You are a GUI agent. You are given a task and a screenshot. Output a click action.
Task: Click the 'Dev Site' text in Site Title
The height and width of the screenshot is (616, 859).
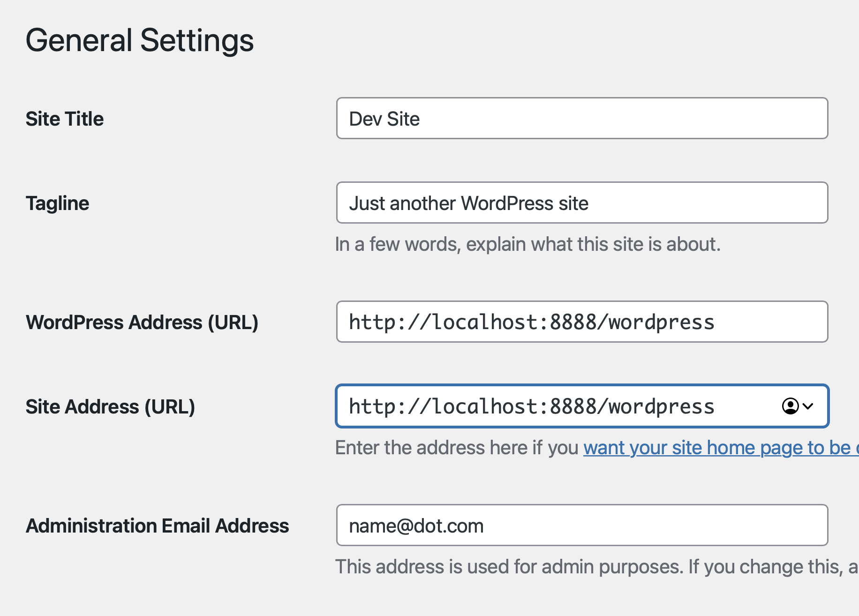click(384, 119)
